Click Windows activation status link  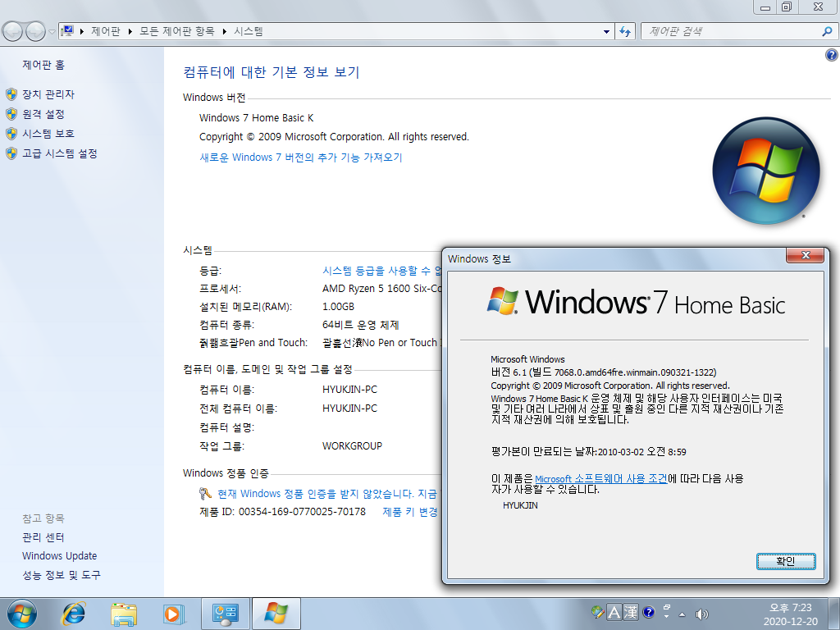327,493
